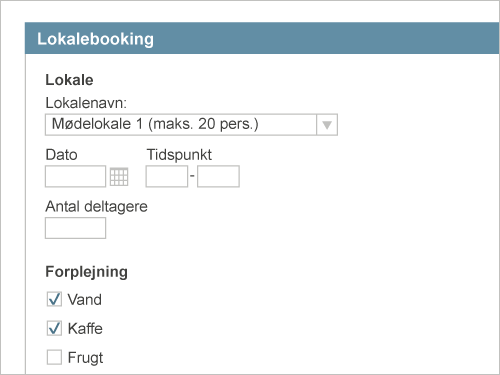
Task: Click the Lokalenavn dropdown arrow
Action: [x=327, y=125]
